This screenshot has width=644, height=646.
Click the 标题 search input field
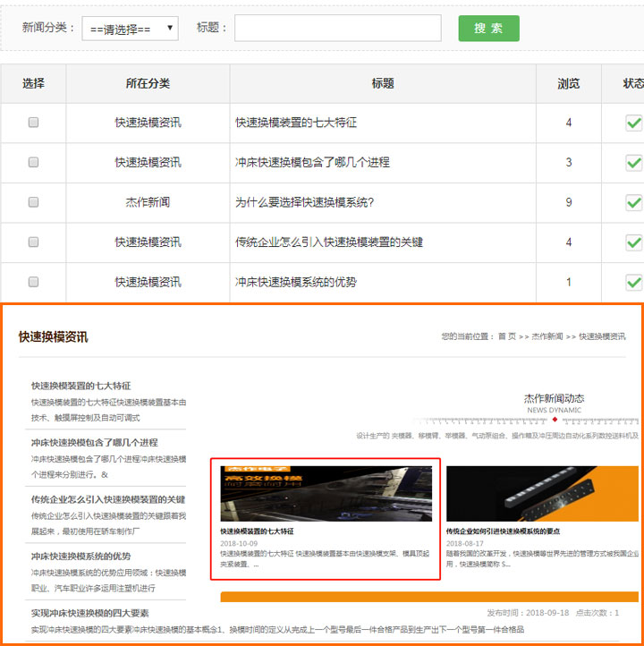click(x=337, y=28)
